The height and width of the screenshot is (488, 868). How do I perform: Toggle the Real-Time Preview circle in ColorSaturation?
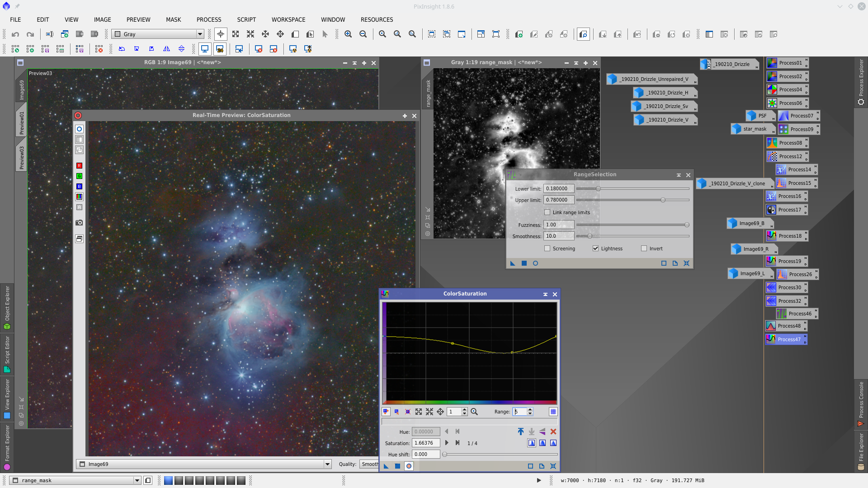[409, 466]
